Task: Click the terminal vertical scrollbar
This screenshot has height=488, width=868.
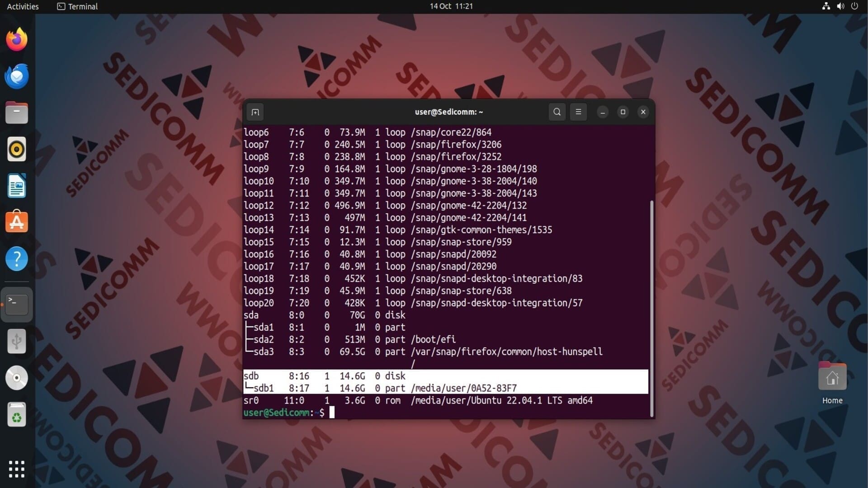Action: coord(651,308)
